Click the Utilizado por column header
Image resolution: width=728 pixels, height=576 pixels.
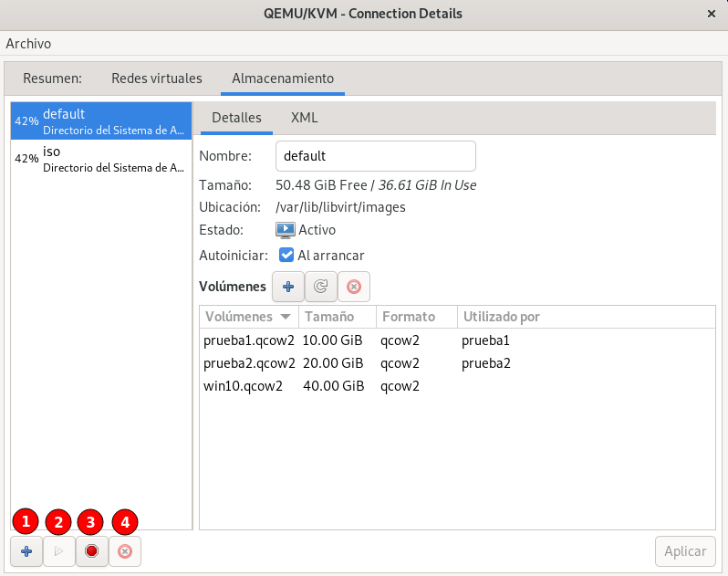586,317
